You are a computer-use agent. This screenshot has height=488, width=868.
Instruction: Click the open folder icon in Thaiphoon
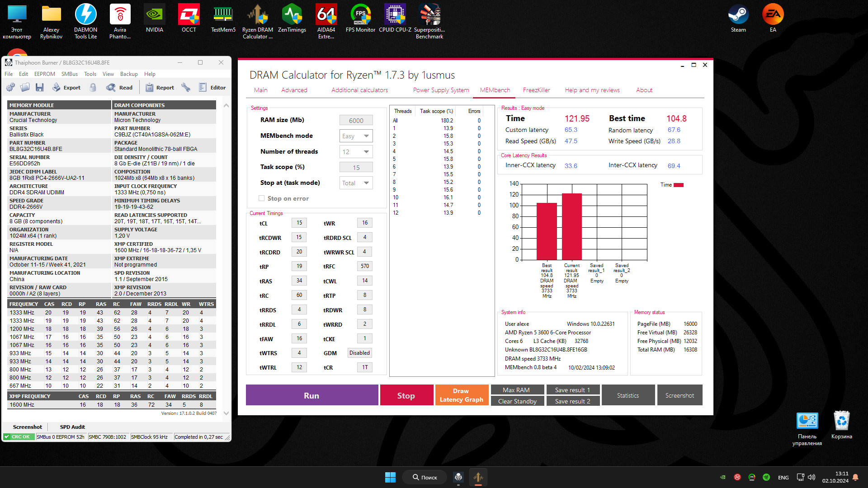25,88
